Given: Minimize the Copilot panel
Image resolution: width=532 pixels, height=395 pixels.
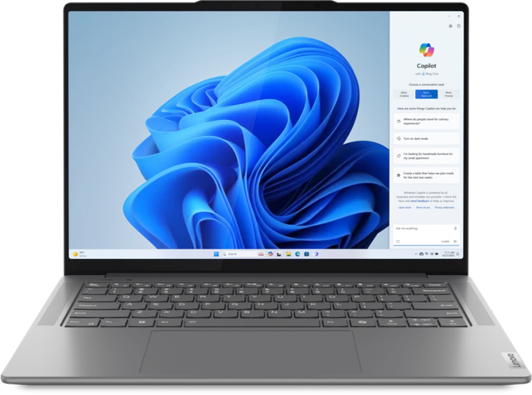Looking at the screenshot, I should (449, 16).
